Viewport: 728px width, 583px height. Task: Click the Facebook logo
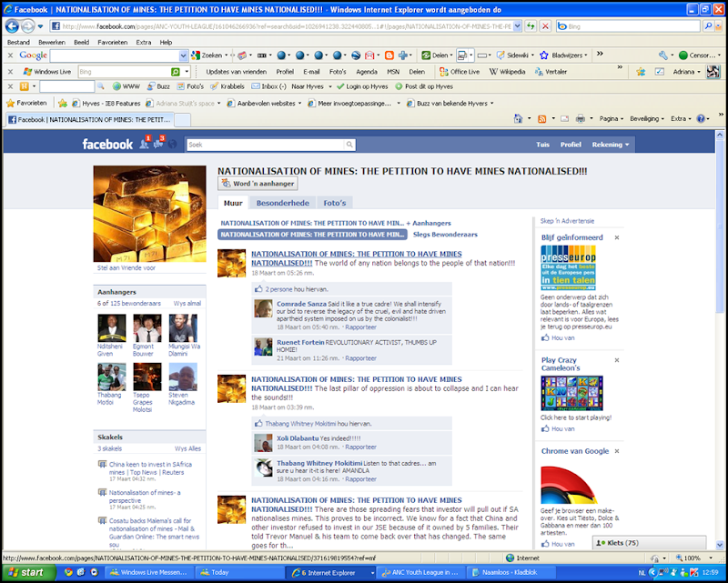click(x=107, y=145)
